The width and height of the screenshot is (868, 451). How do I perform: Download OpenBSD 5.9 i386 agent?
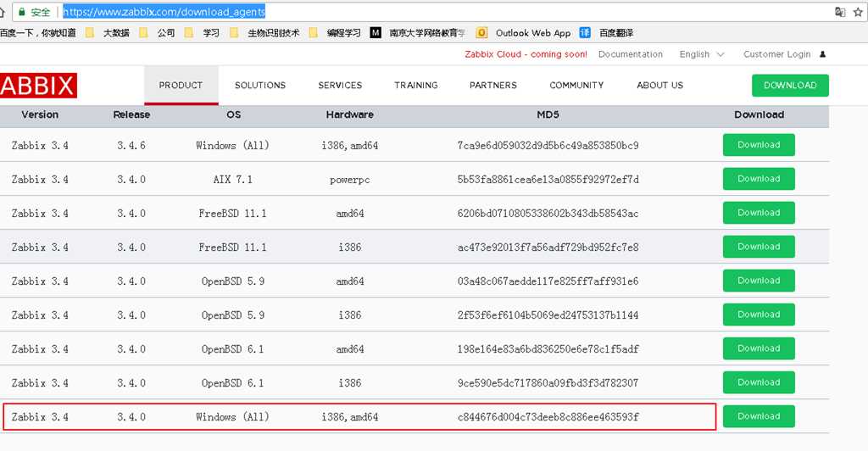tap(759, 315)
